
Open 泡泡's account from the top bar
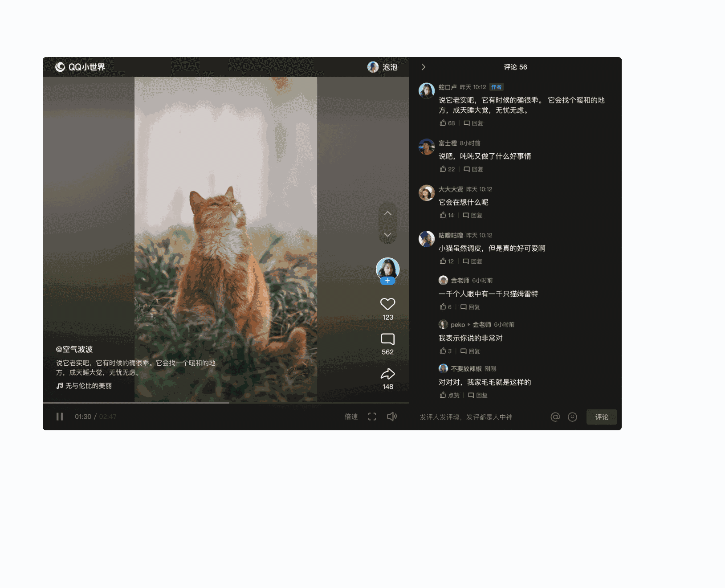coord(382,67)
